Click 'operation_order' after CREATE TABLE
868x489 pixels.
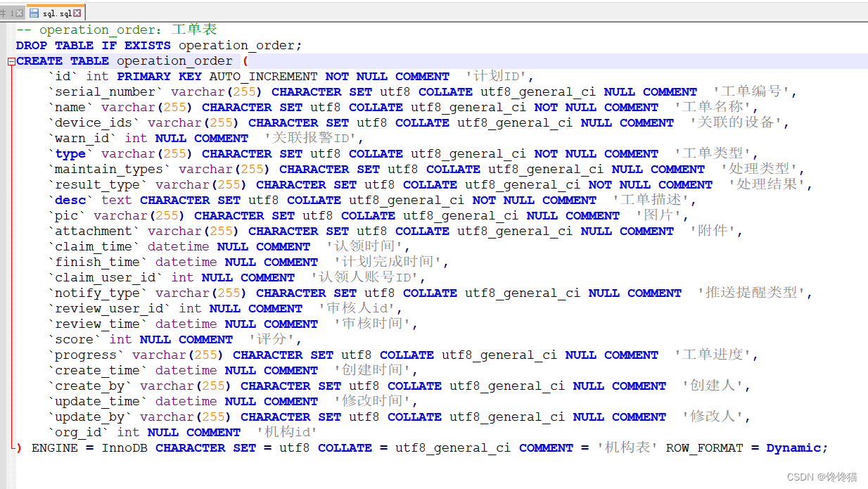tap(174, 61)
